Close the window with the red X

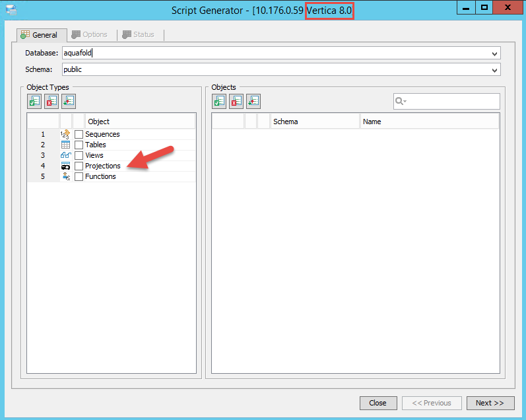[508, 8]
